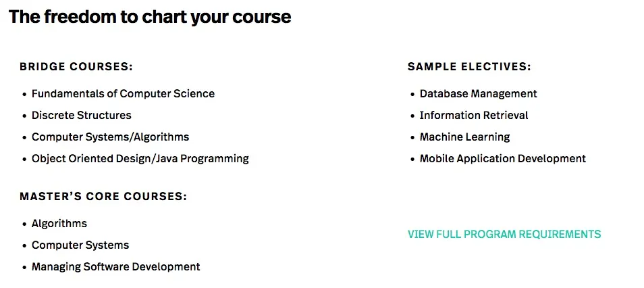The image size is (644, 288).
Task: Click the Sample Electives heading
Action: coord(469,67)
